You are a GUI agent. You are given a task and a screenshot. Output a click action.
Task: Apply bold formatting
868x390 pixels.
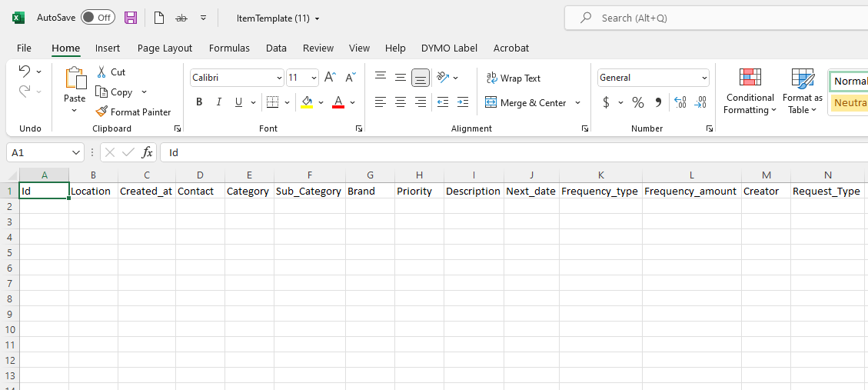click(x=199, y=102)
